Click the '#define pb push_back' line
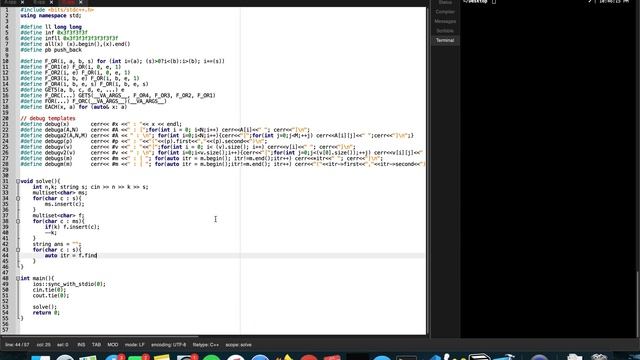The height and width of the screenshot is (360, 640). (51, 50)
